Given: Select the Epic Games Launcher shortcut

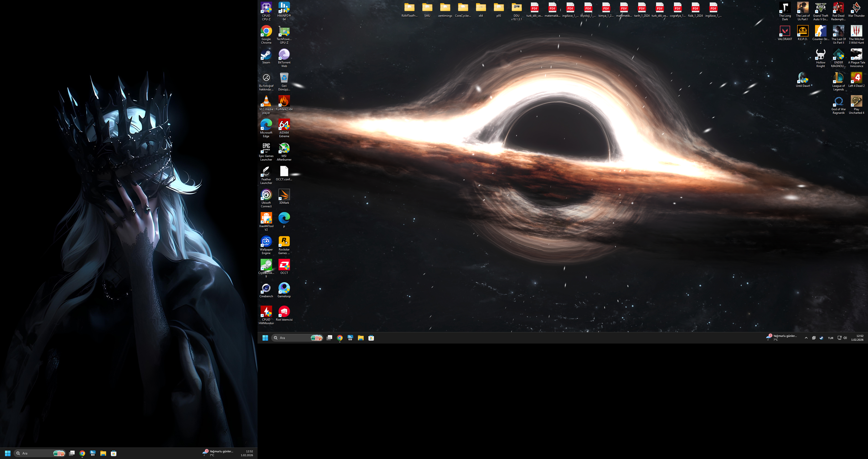Looking at the screenshot, I should tap(266, 152).
